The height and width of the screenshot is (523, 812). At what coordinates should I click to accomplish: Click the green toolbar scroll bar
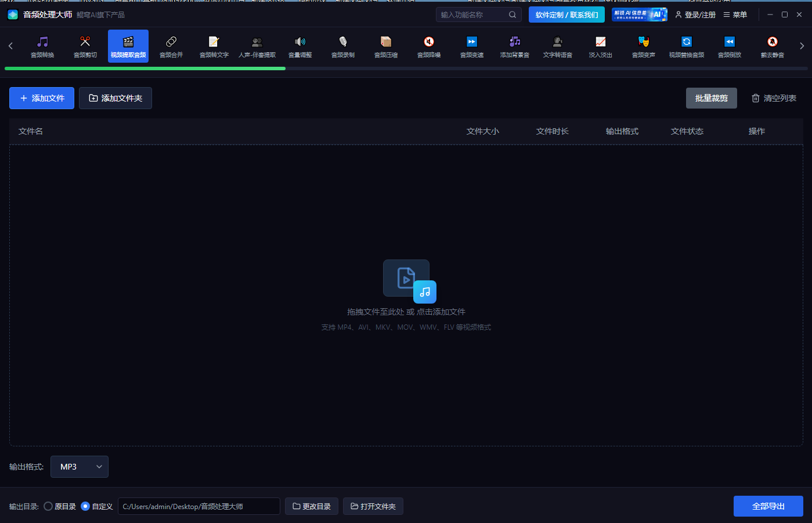tap(145, 68)
